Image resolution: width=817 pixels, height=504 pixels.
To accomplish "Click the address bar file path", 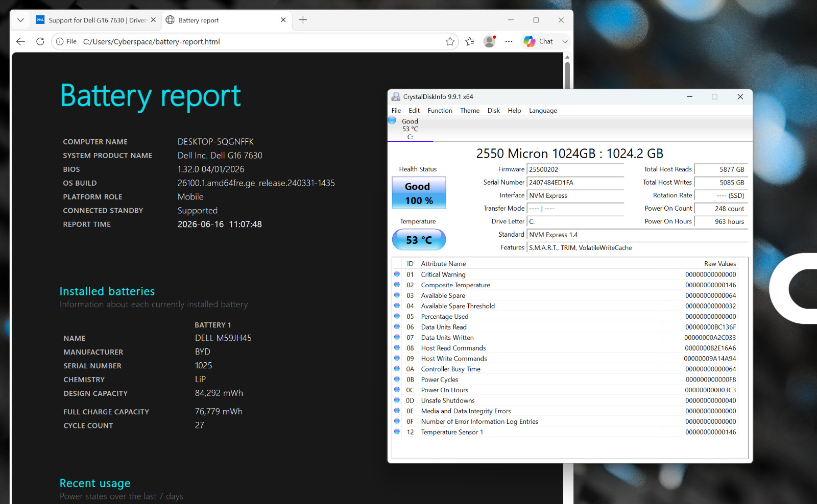I will (x=152, y=42).
